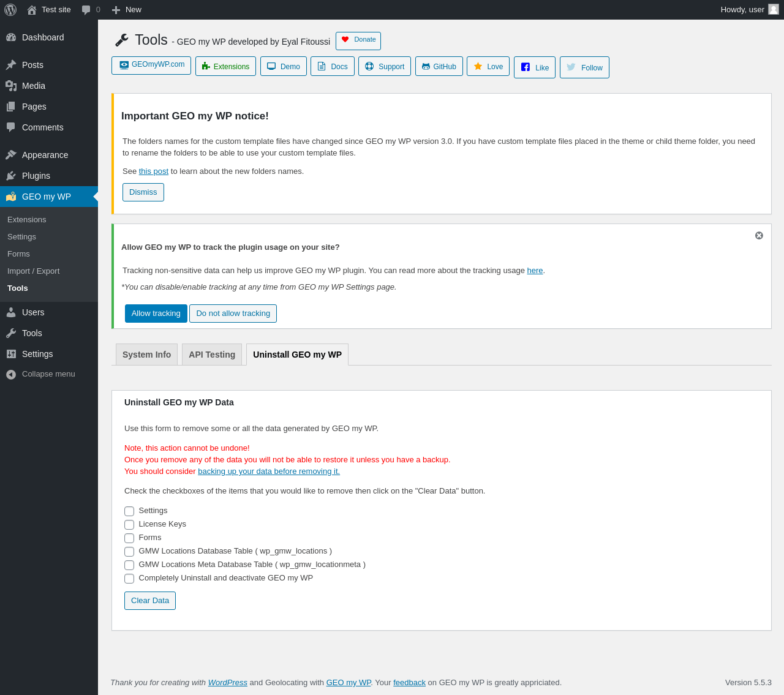Click the GEO my WP map icon

(x=11, y=197)
